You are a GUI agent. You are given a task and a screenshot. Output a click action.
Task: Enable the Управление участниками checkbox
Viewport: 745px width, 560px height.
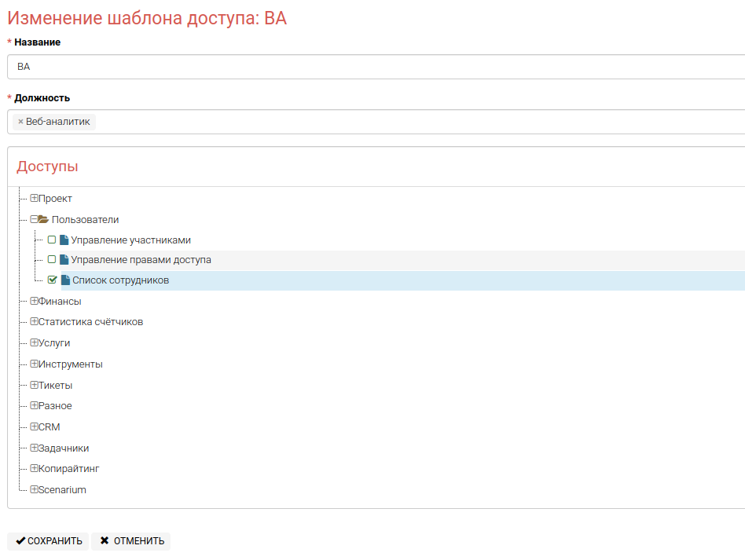point(52,240)
